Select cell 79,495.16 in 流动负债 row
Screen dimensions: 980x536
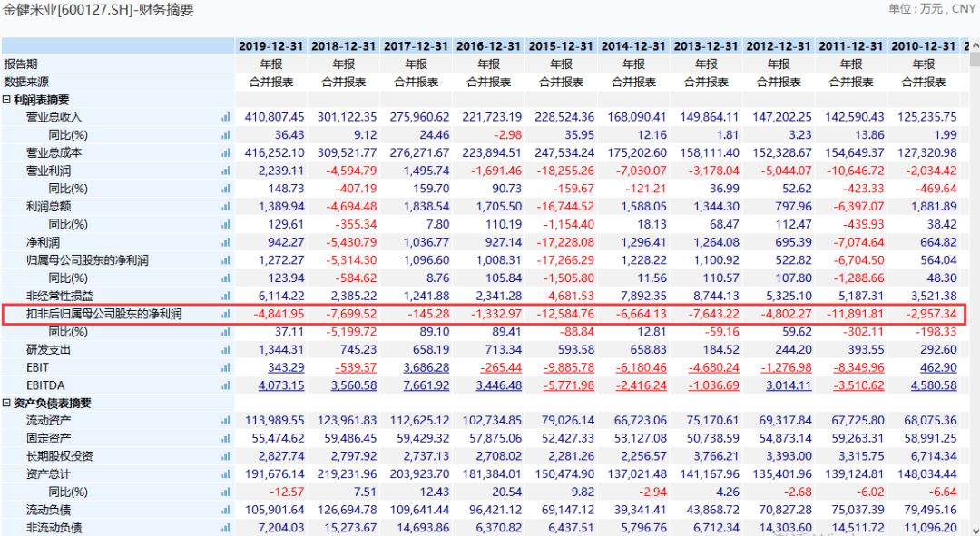(931, 510)
